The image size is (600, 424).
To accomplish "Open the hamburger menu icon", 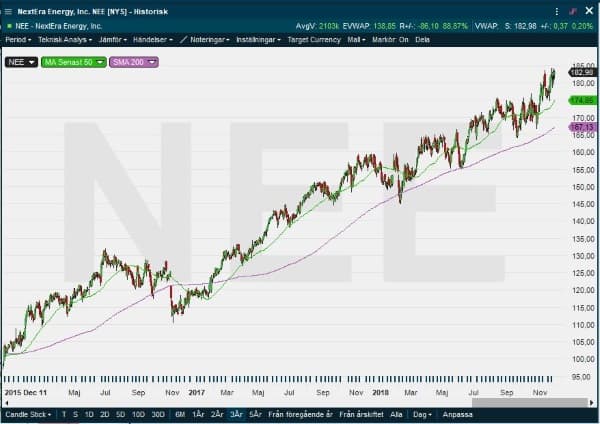I will [x=8, y=11].
